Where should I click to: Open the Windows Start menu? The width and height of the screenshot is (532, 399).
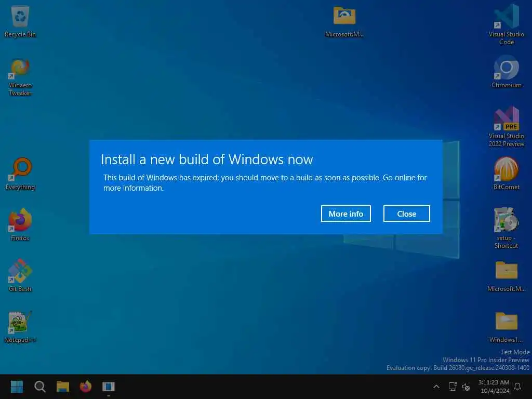(17, 387)
